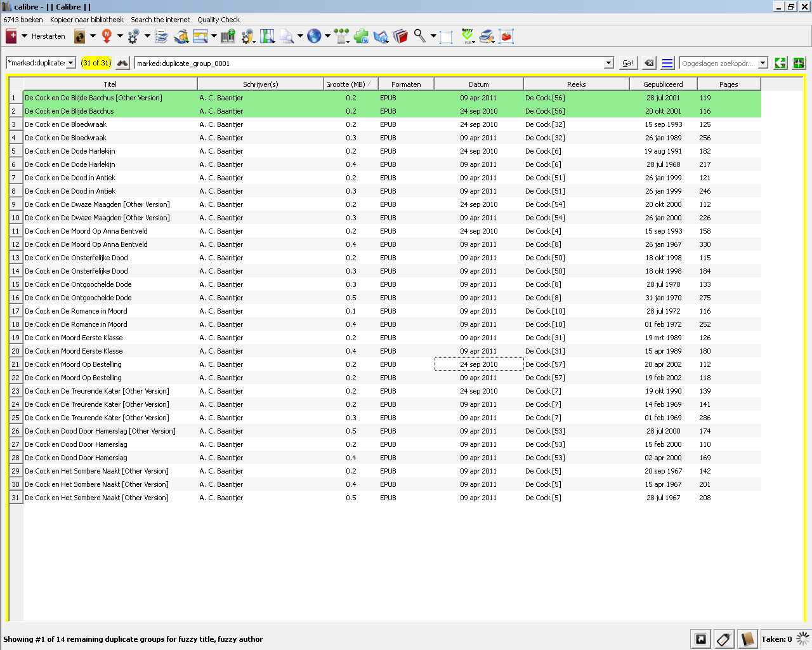This screenshot has height=650, width=812.
Task: Click the black arrow box status icon
Action: (701, 639)
